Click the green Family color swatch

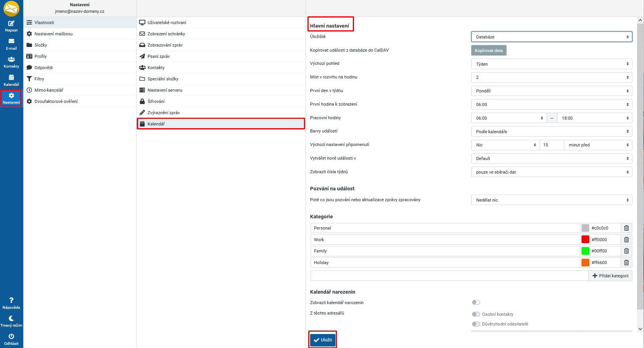coord(585,251)
